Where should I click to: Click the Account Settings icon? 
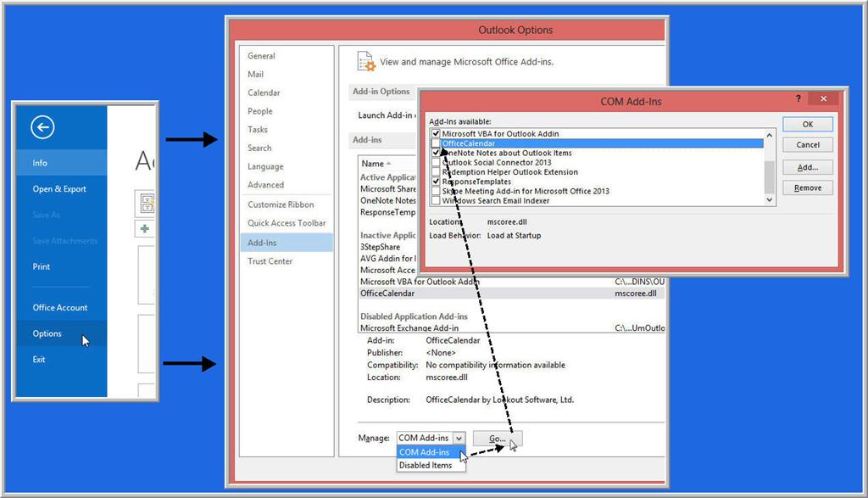tap(147, 203)
